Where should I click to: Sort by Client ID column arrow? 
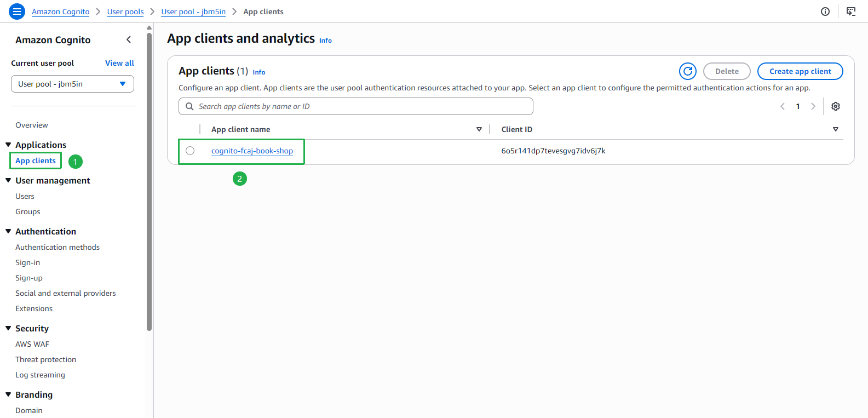(836, 129)
